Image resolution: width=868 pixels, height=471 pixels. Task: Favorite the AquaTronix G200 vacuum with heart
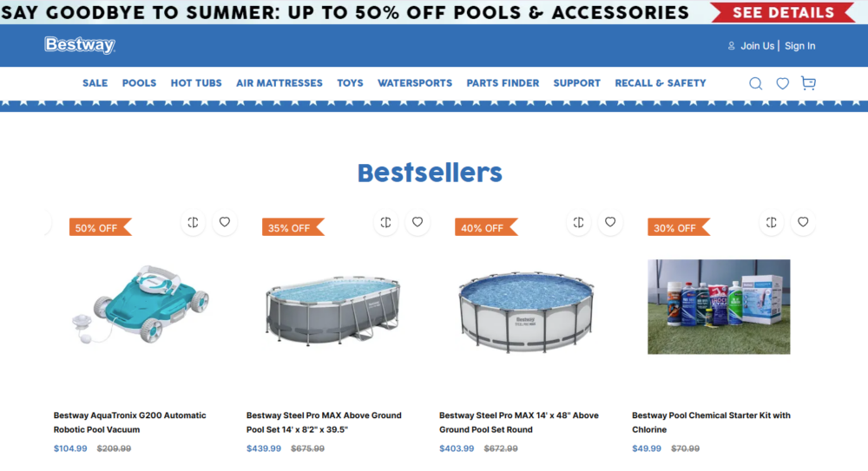coord(225,222)
